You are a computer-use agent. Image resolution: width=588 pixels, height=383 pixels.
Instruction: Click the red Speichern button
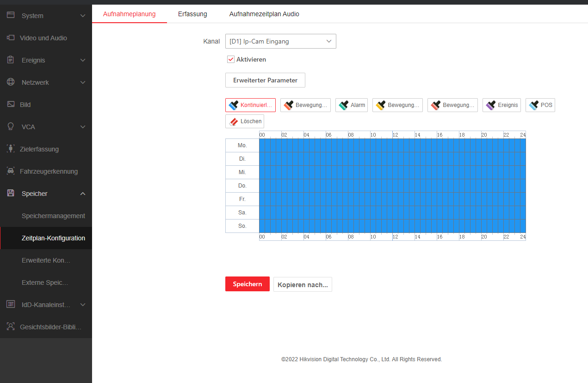point(247,284)
